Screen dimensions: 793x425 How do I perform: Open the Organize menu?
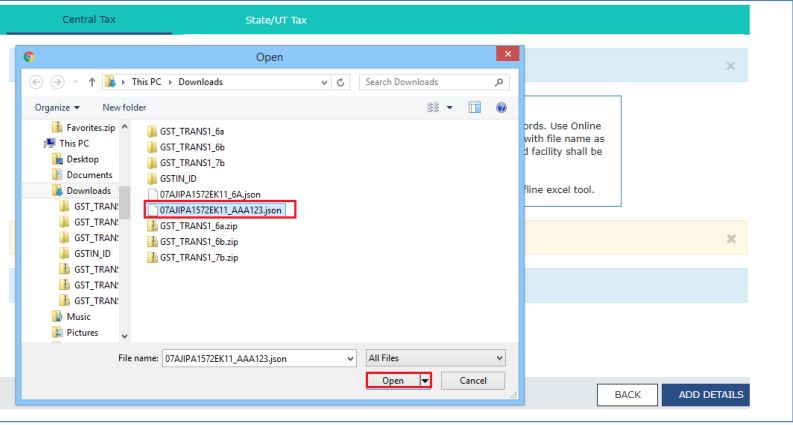(x=57, y=107)
